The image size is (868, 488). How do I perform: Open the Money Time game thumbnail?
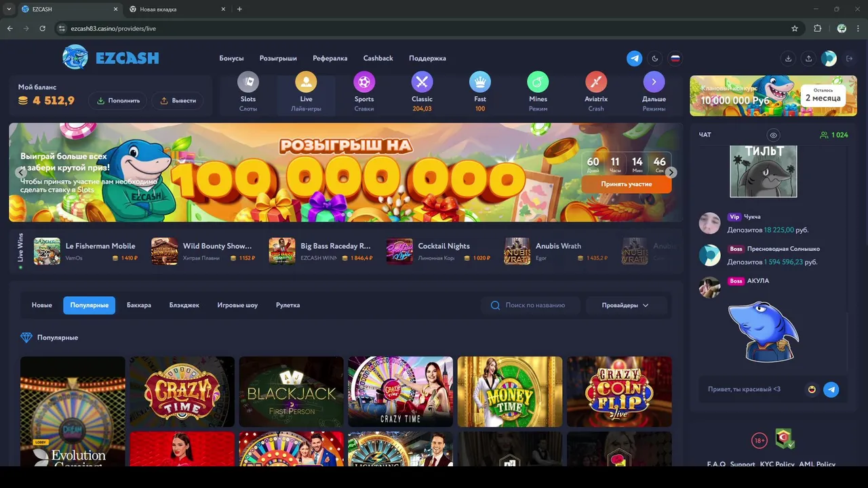(x=510, y=392)
